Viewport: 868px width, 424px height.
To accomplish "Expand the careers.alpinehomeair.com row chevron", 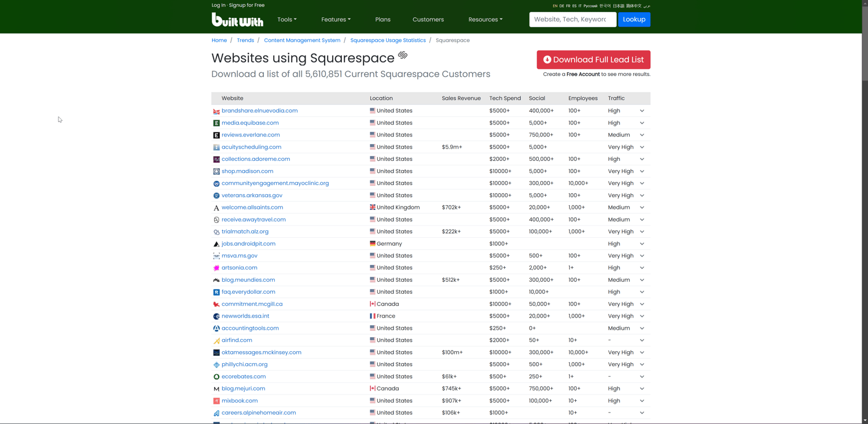I will (x=642, y=413).
